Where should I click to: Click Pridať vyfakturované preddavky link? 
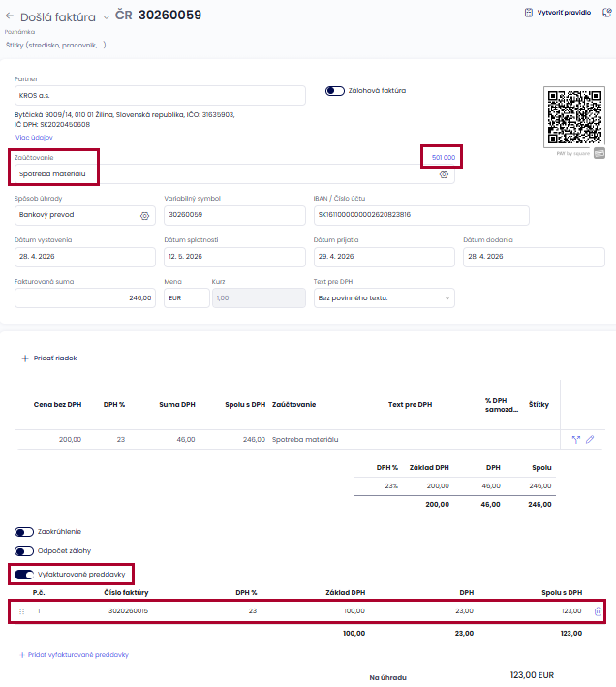[x=74, y=655]
